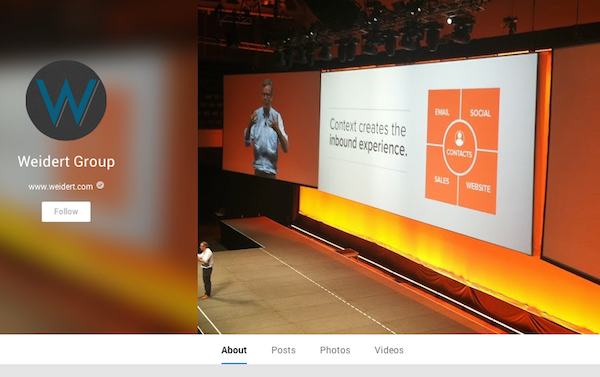Click the presenter standing on the stage
600x377 pixels.
(x=206, y=270)
